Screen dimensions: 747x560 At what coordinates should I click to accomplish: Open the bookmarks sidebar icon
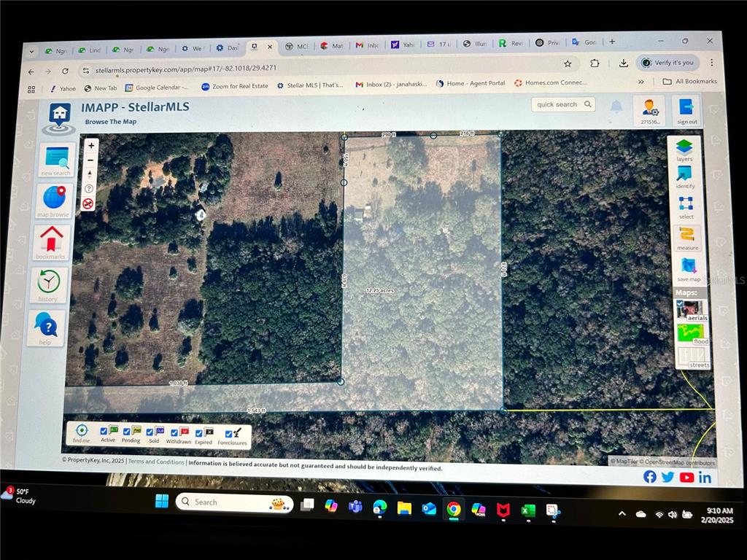point(51,241)
